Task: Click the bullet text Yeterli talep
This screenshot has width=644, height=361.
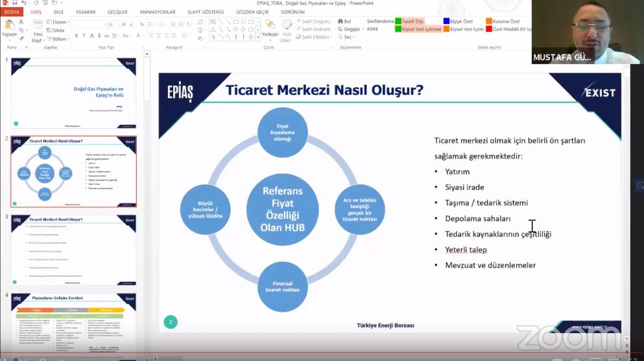Action: [x=466, y=250]
